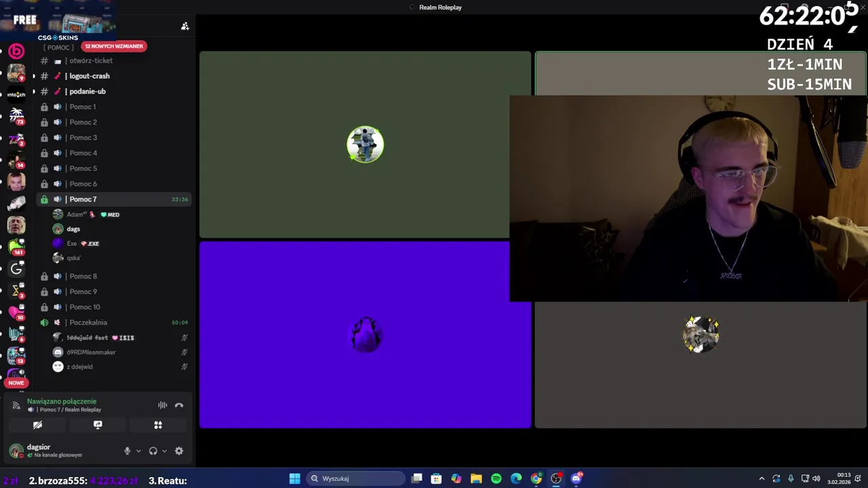The image size is (868, 488).
Task: Click the purple participant video tile
Action: (x=365, y=335)
